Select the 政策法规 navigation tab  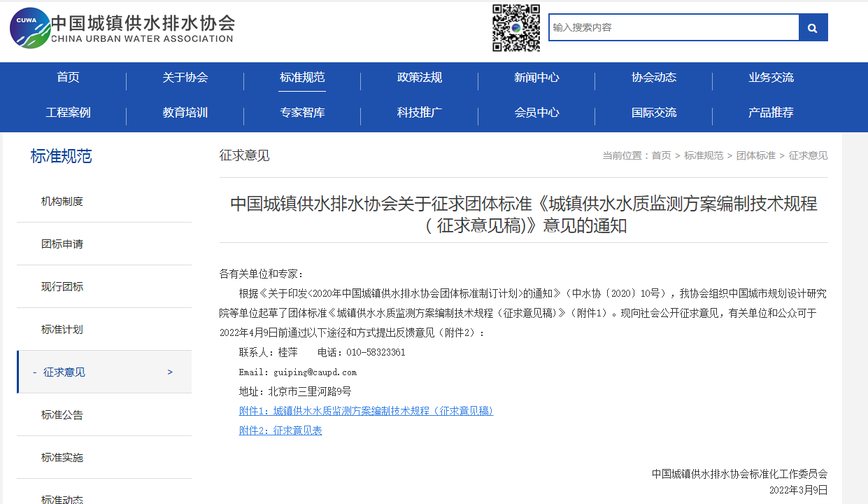(x=420, y=78)
